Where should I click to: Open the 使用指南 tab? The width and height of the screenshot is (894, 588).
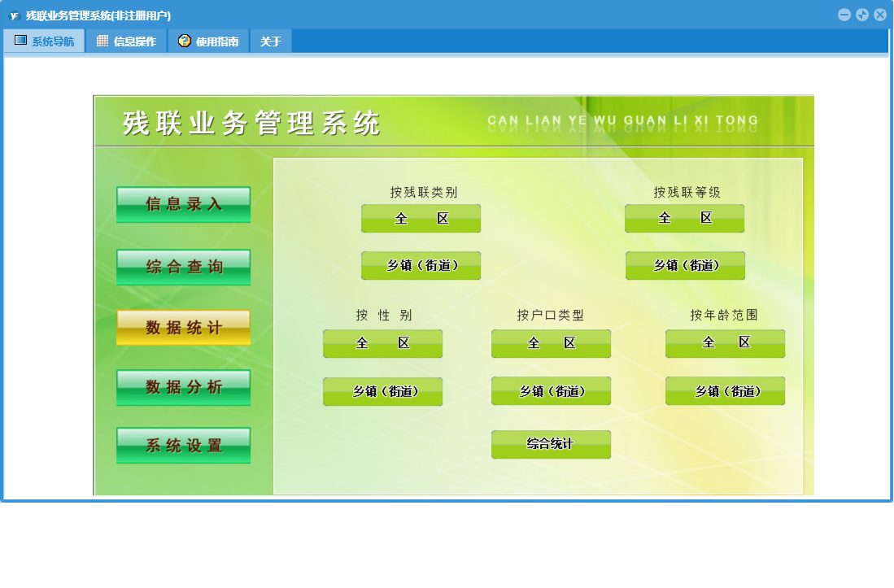click(209, 41)
